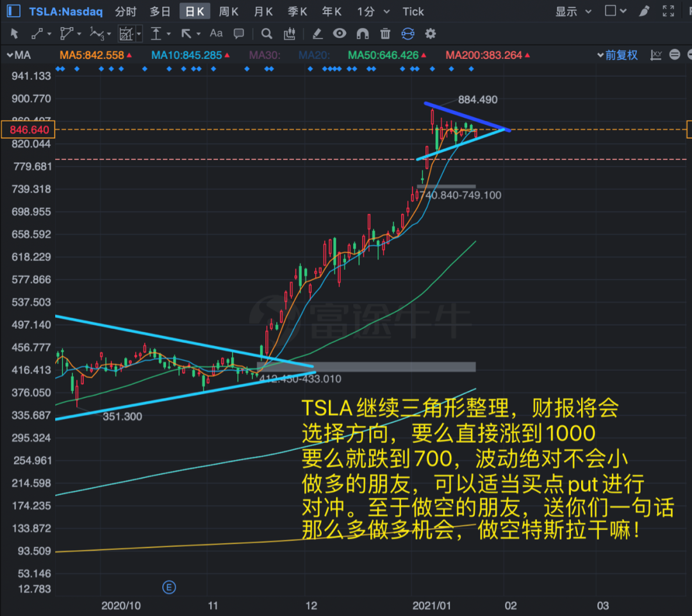
Task: Toggle the left sidebar panel icon
Action: pos(13,11)
